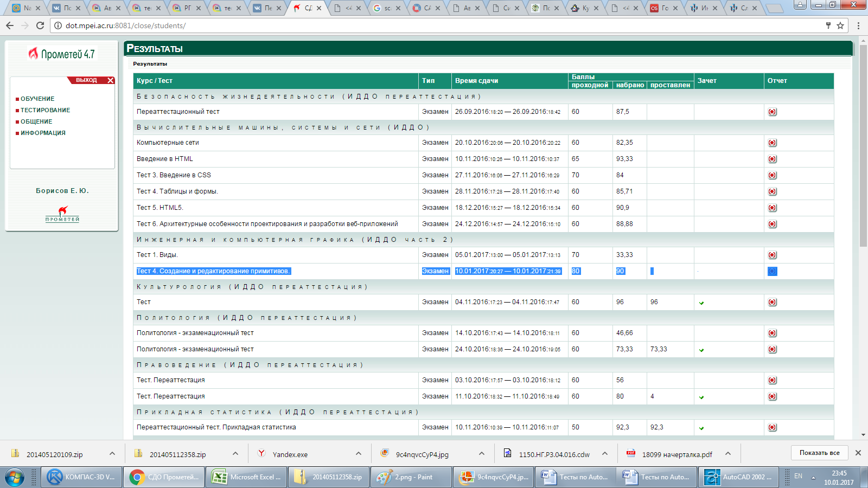
Task: Open report for Тест 5. HTML5 row
Action: (773, 208)
